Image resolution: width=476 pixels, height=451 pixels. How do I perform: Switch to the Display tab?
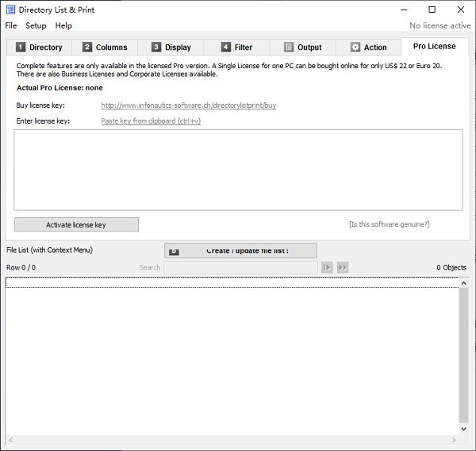[171, 48]
